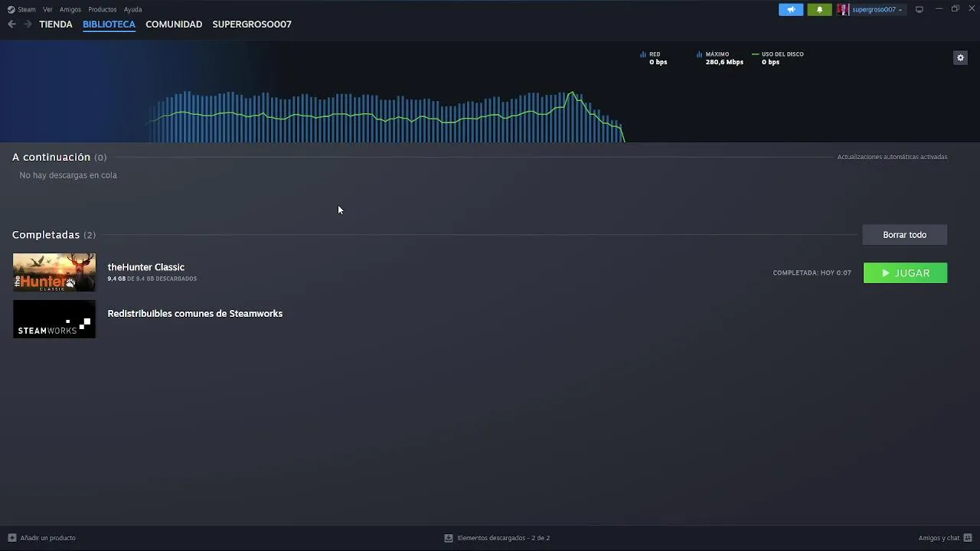Switch to the COMUNIDAD tab
The image size is (980, 551).
(x=174, y=24)
